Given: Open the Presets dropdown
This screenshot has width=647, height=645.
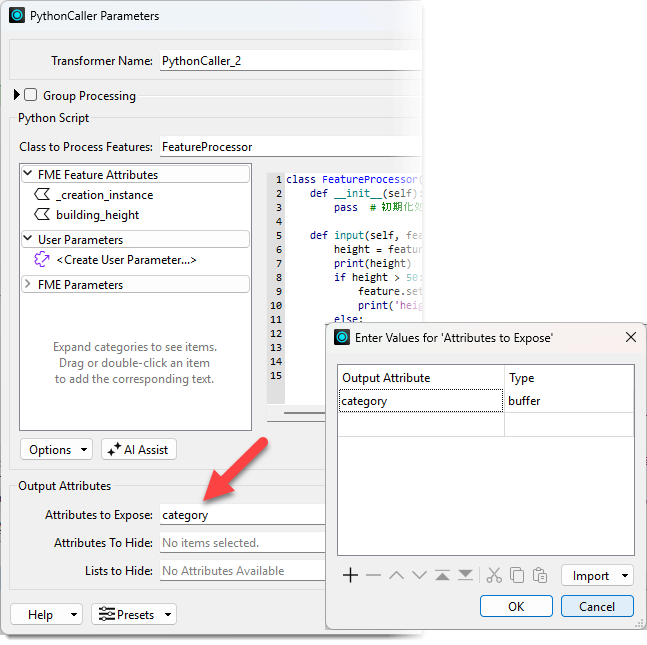Looking at the screenshot, I should (134, 614).
